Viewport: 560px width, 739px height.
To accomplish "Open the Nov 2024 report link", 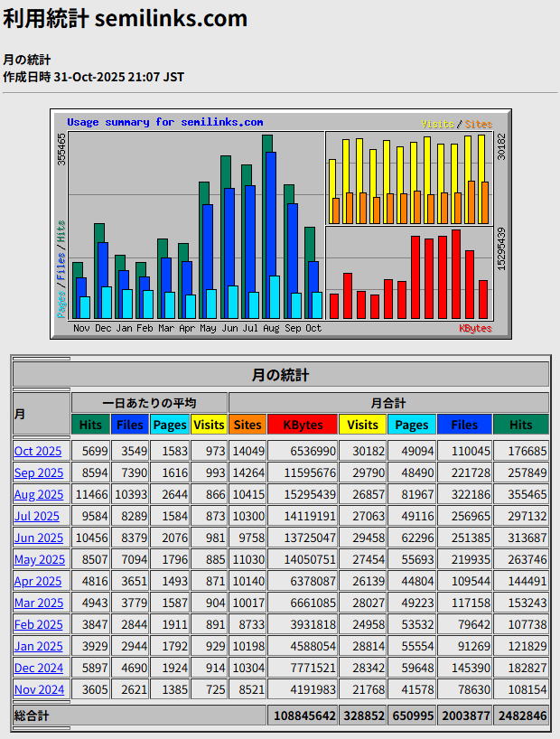I will pyautogui.click(x=39, y=689).
